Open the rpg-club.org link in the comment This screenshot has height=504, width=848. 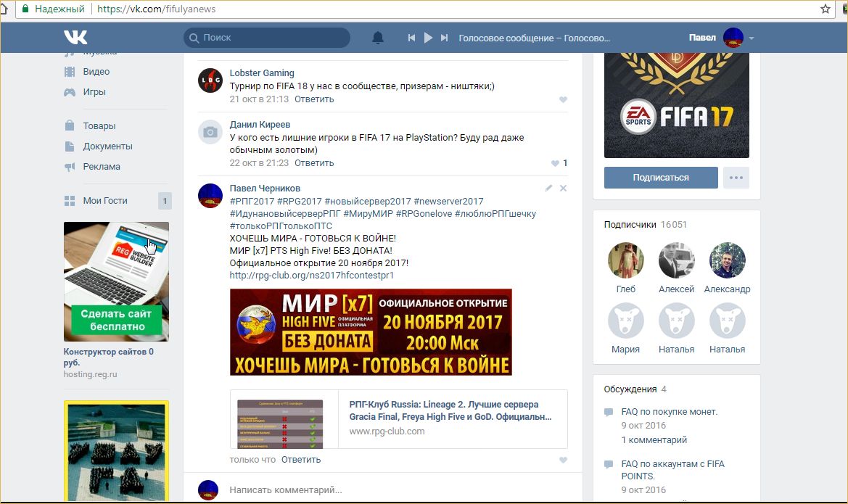311,276
